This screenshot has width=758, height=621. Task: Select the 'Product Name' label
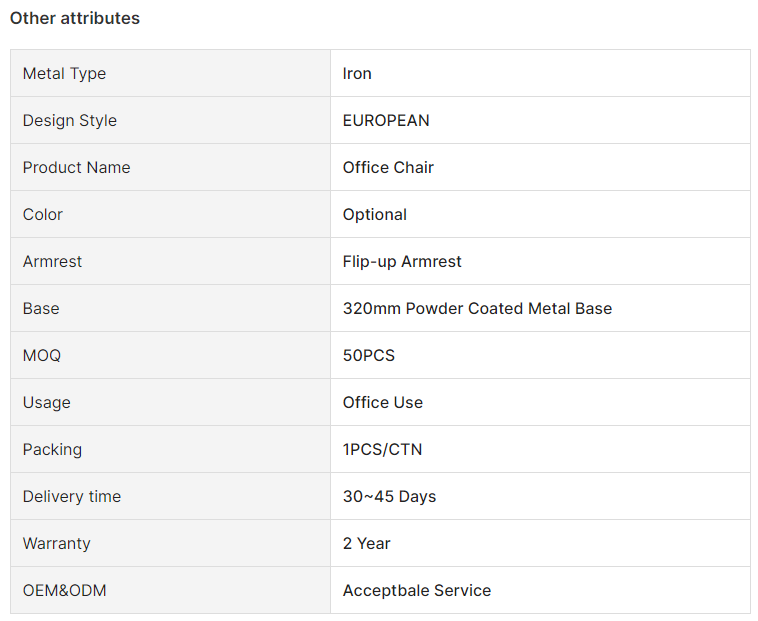(76, 167)
